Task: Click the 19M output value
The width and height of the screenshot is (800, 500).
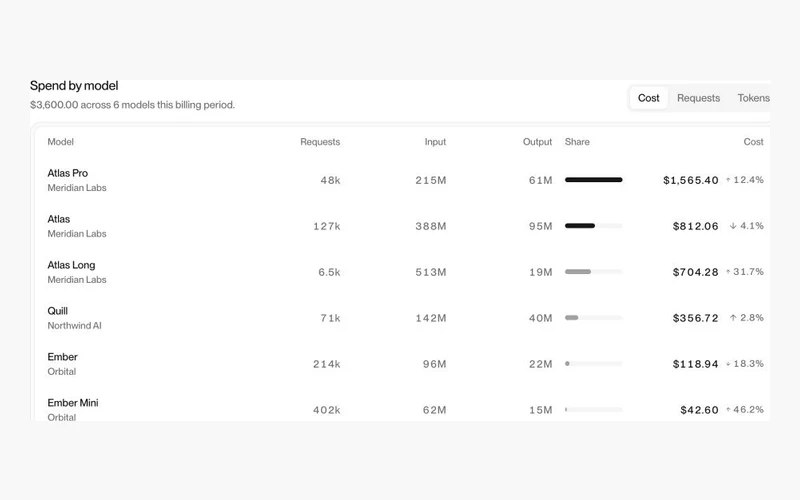Action: pos(540,272)
